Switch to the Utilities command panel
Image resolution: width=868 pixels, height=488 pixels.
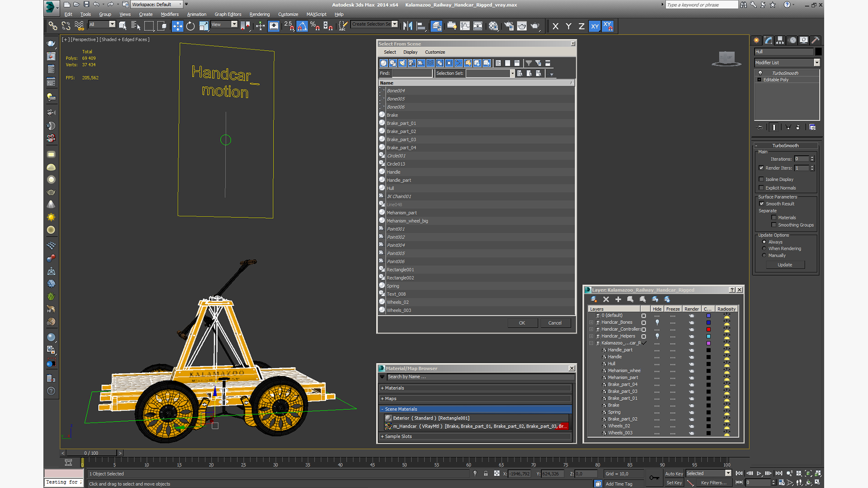pyautogui.click(x=815, y=40)
